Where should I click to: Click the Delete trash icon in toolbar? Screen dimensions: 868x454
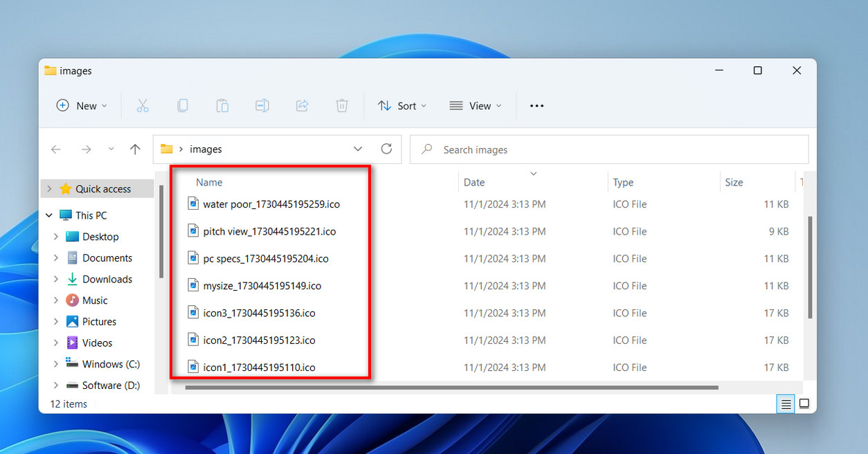click(342, 106)
